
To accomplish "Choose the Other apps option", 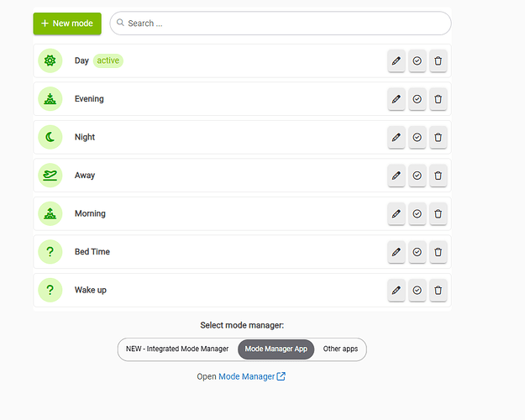I will (x=340, y=349).
